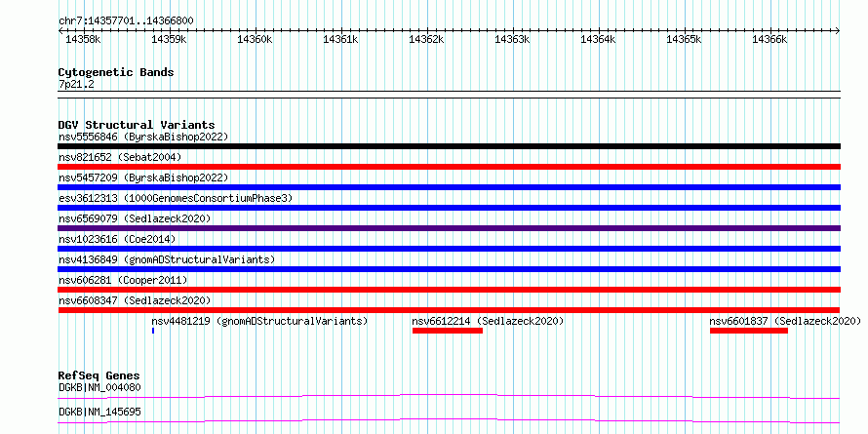Select the blue nsv1023616 variant bar
868x434 pixels.
(449, 249)
